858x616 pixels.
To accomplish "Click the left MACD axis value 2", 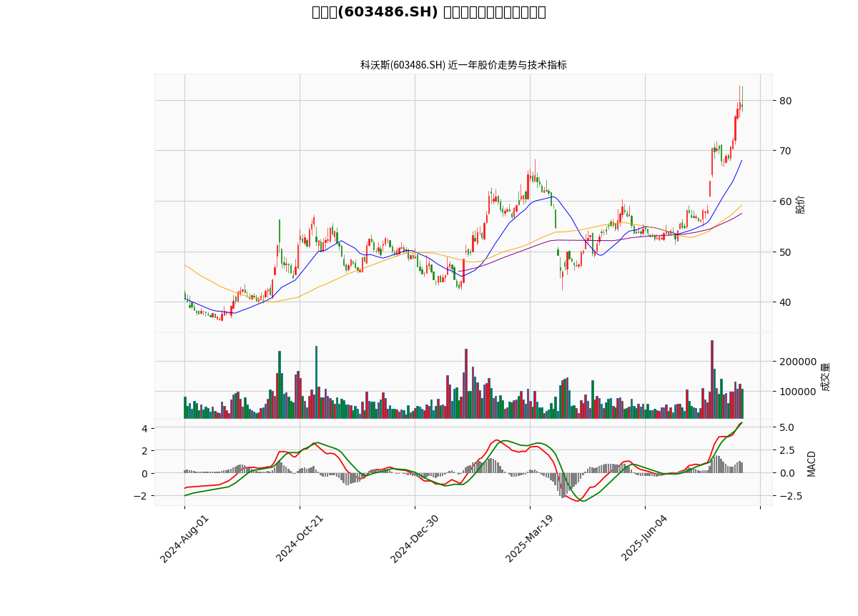I will 144,451.
